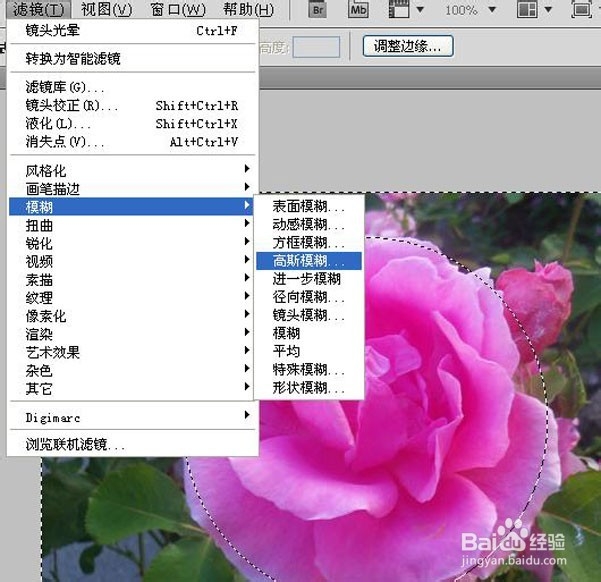Choose 镜头光晕 last filter entry
The image size is (601, 582).
coord(131,30)
